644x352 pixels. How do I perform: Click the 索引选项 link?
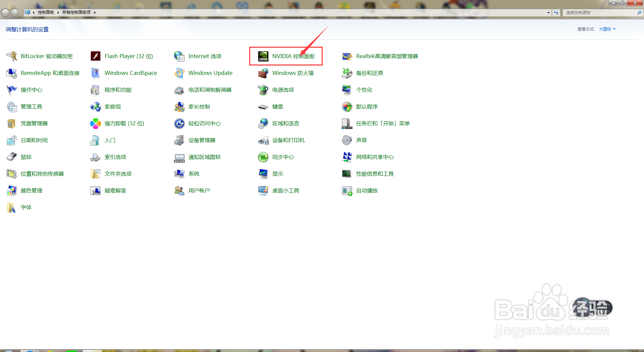115,157
